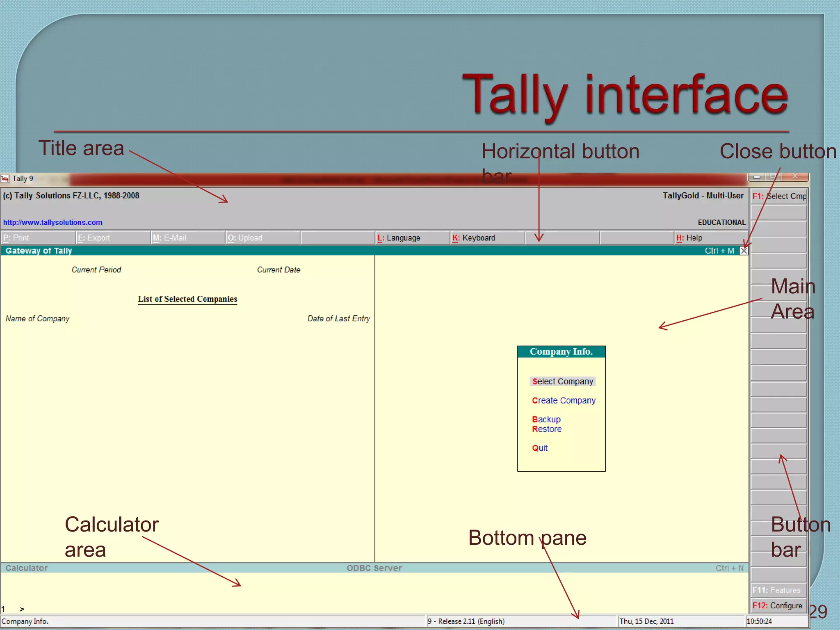This screenshot has width=840, height=630.
Task: Click the P: Print button
Action: (x=38, y=238)
